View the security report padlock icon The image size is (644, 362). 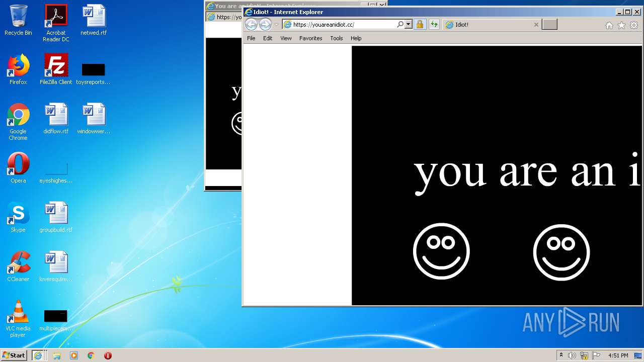click(420, 24)
